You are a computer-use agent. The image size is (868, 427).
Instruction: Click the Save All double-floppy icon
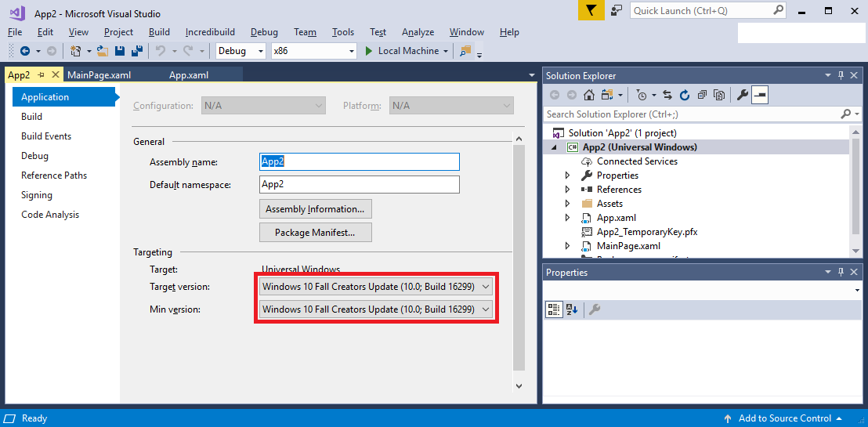[137, 51]
